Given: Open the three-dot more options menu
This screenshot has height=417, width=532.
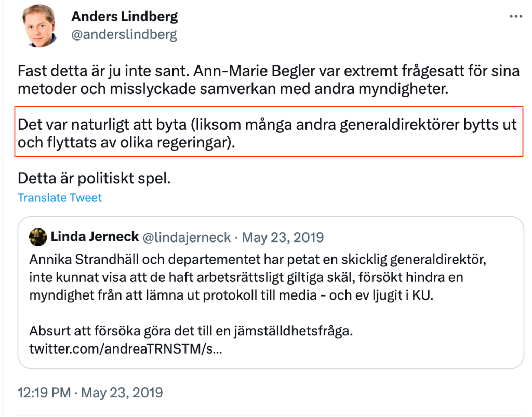Looking at the screenshot, I should tap(515, 16).
